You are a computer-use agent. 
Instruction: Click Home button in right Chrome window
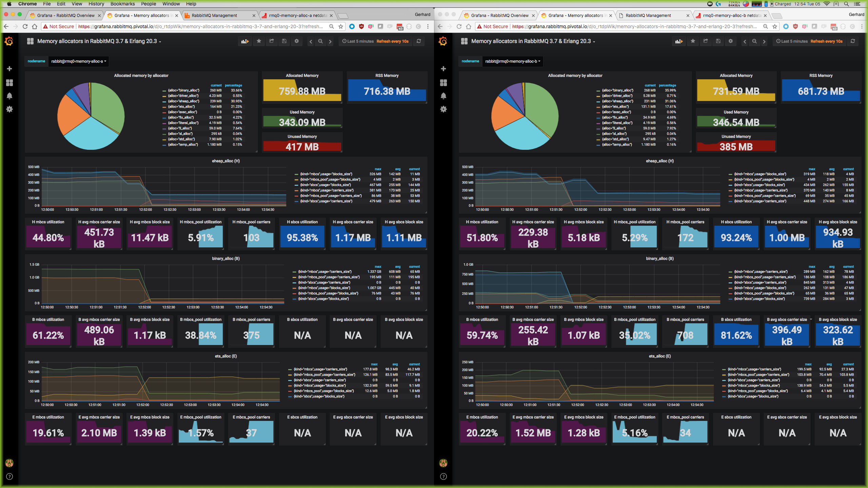point(469,26)
